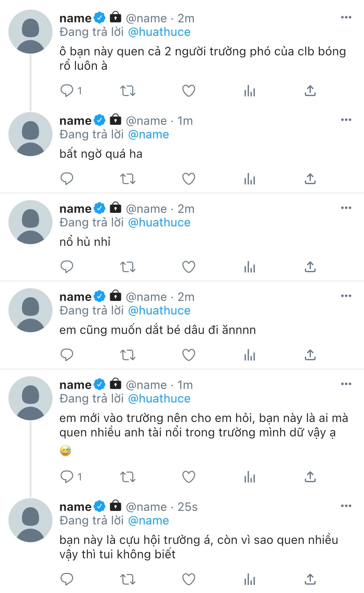View analytics for the 'clb bóng rổ' tweet
The image size is (364, 593).
249,91
